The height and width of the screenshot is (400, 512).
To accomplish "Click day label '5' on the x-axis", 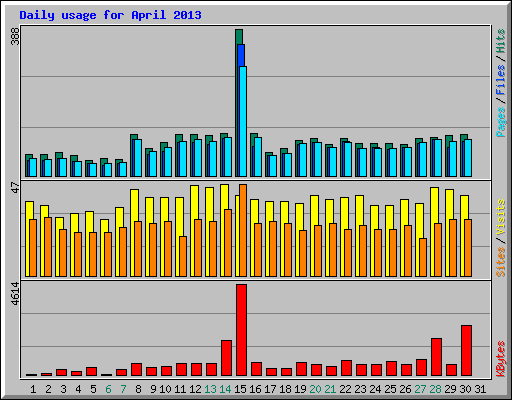I will [93, 389].
